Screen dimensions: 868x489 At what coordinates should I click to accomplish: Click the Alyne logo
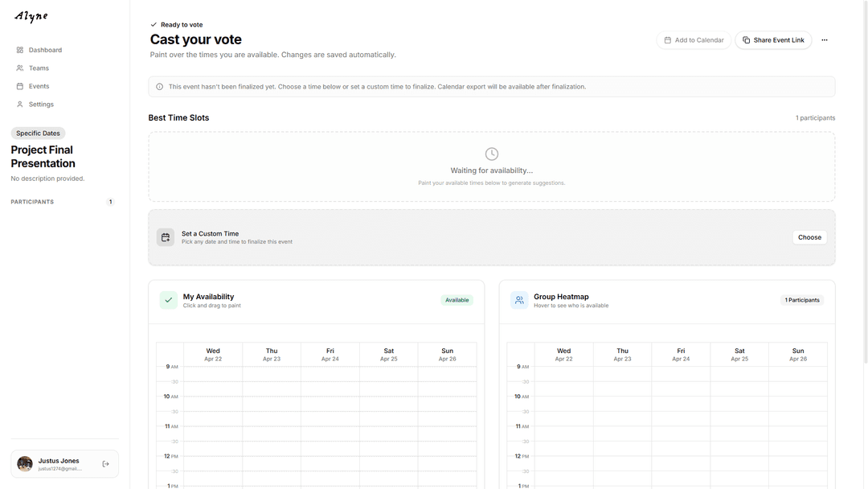(31, 17)
